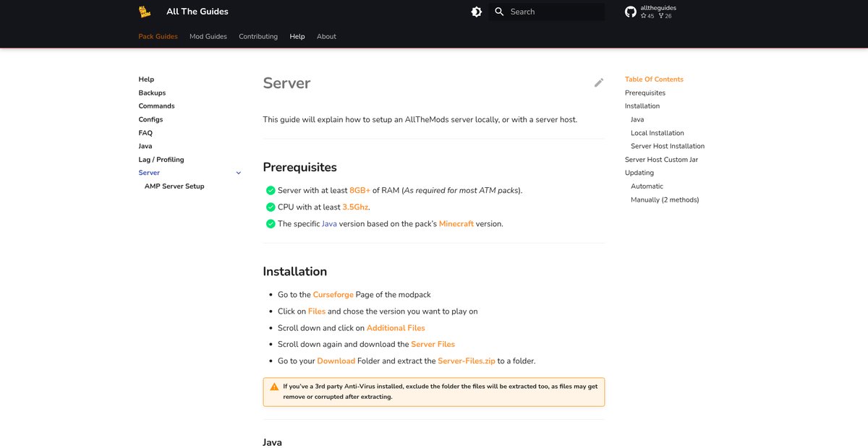Collapse the Server section chevron
This screenshot has height=448, width=868.
pos(239,173)
